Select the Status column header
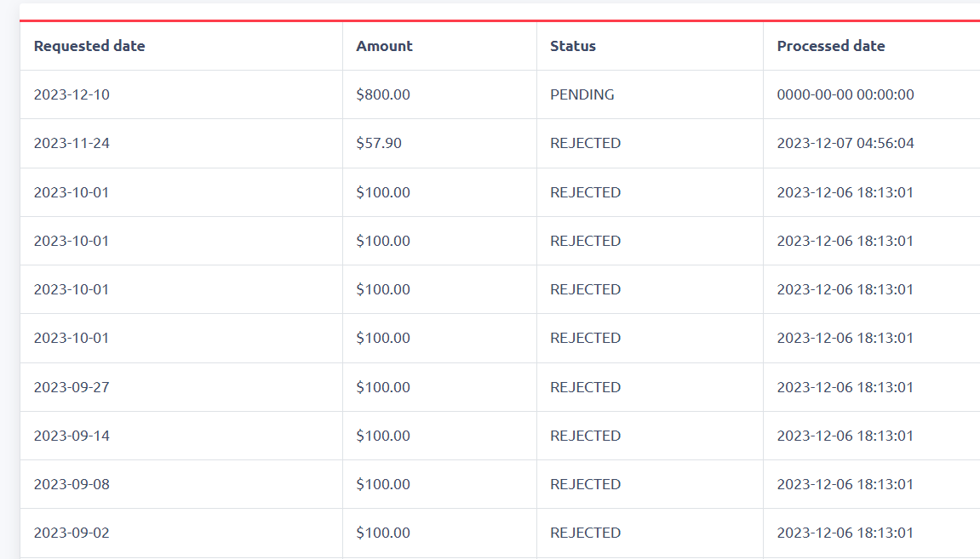Screen dimensions: 980x559 [573, 46]
